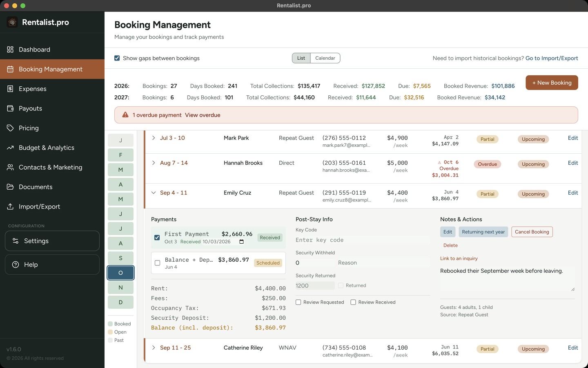Image resolution: width=588 pixels, height=368 pixels.
Task: Click the Settings sliders icon
Action: click(x=16, y=241)
